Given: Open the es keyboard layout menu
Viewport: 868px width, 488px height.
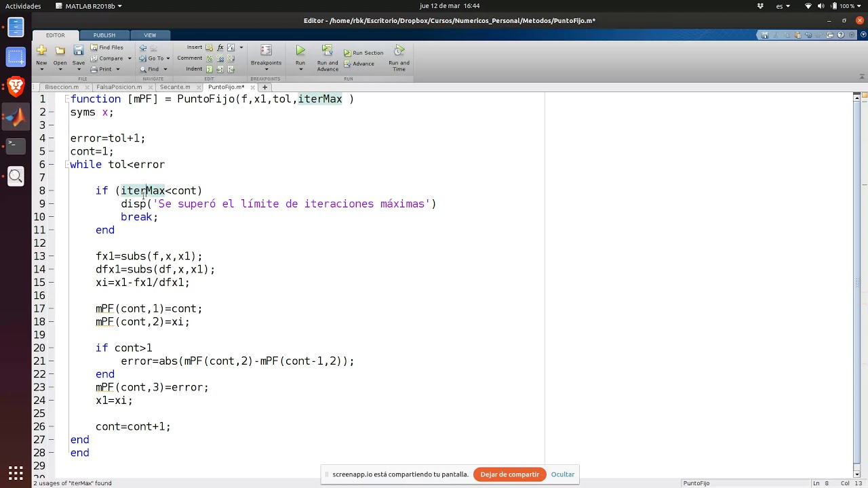Looking at the screenshot, I should tap(783, 6).
